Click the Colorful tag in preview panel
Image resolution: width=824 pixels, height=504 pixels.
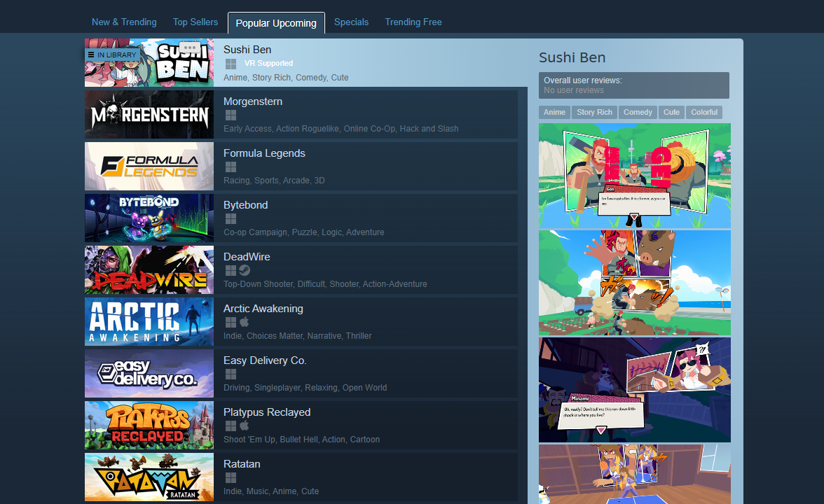(703, 112)
